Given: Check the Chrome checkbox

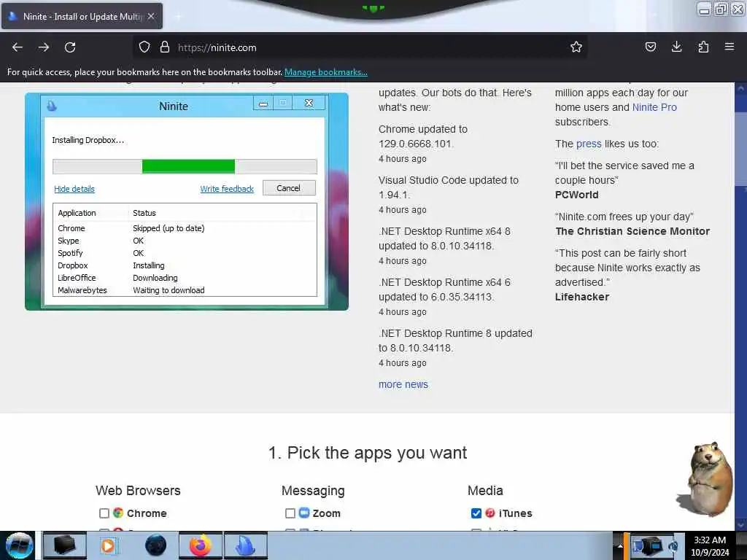Looking at the screenshot, I should (104, 513).
